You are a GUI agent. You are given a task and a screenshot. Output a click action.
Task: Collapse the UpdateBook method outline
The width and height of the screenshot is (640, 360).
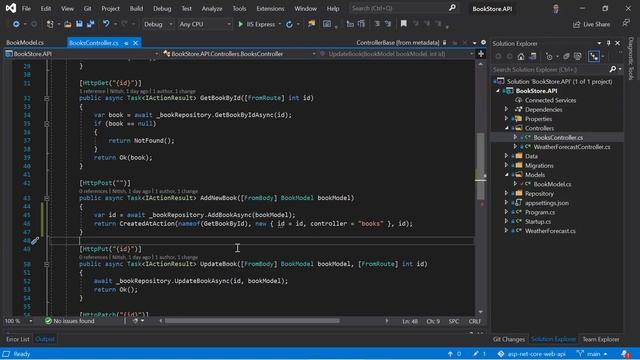click(47, 264)
